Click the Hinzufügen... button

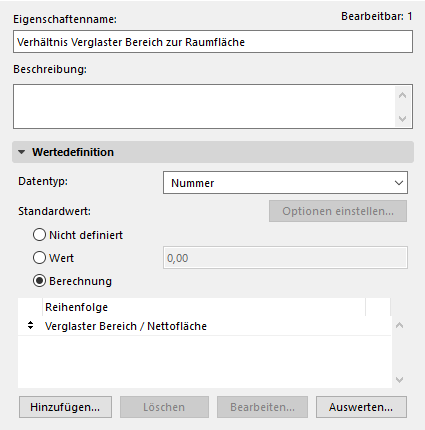coord(65,407)
